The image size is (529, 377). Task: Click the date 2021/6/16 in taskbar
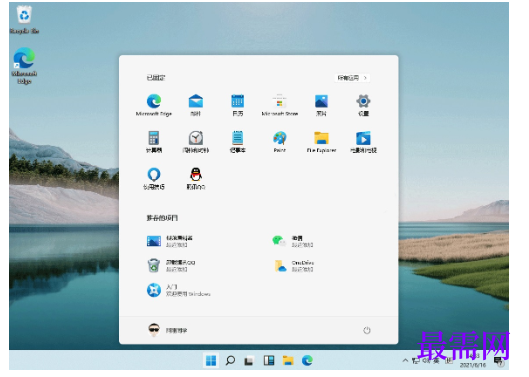coord(473,365)
